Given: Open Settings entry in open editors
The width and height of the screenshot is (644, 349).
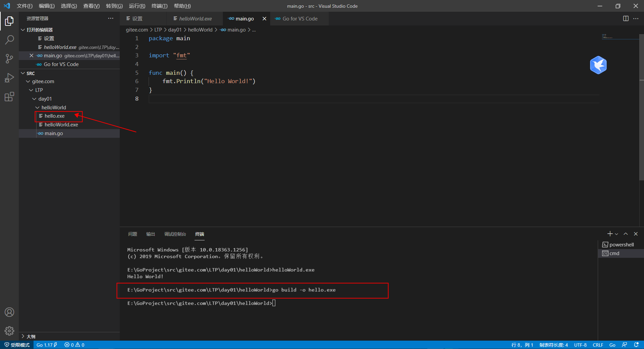Looking at the screenshot, I should click(69, 39).
